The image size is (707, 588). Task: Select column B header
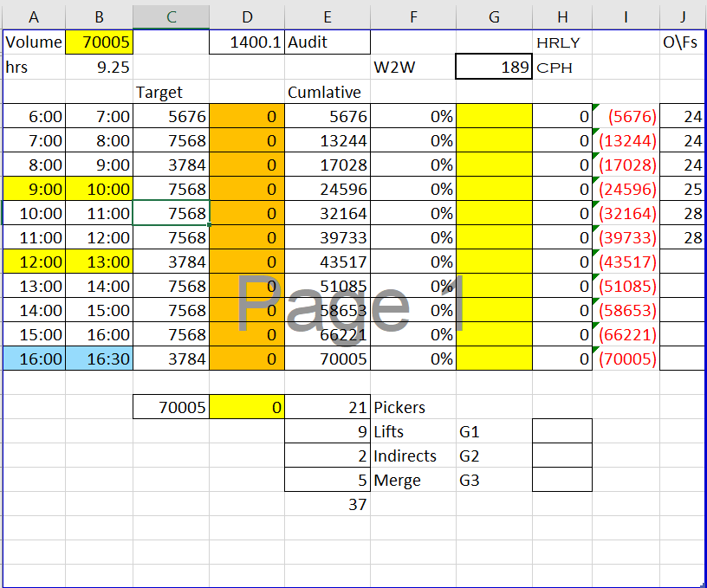[99, 17]
